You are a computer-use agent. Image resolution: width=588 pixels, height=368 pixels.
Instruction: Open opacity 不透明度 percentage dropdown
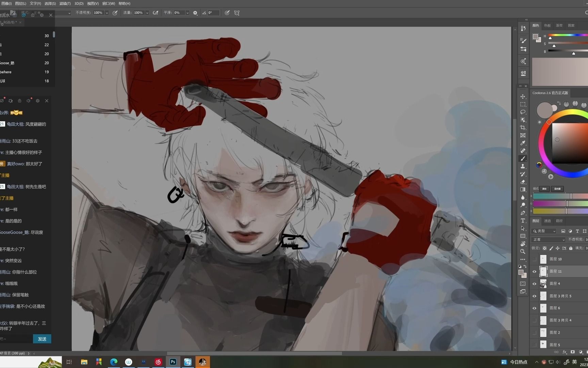(107, 13)
